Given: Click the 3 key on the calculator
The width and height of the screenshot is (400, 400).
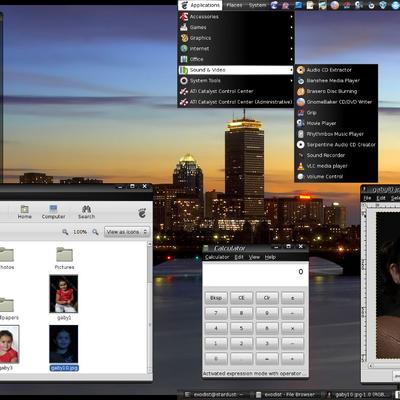Looking at the screenshot, I should pos(267,343).
